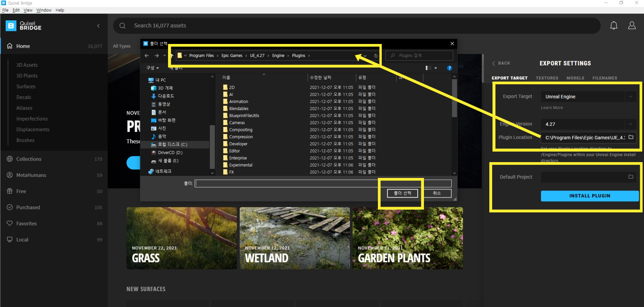Click Epic Games in breadcrumb path
The image size is (644, 307).
[232, 56]
